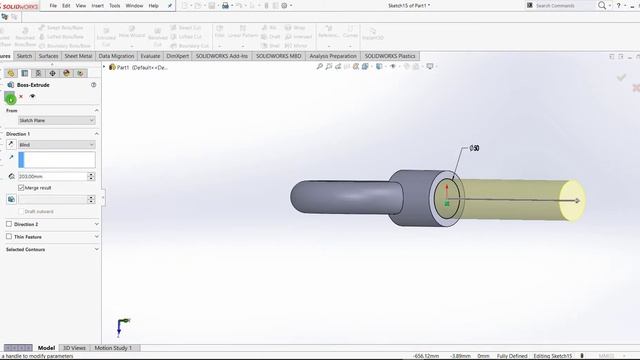Click the depth spinner arrows for 203.00mm
The height and width of the screenshot is (360, 640).
pos(91,176)
